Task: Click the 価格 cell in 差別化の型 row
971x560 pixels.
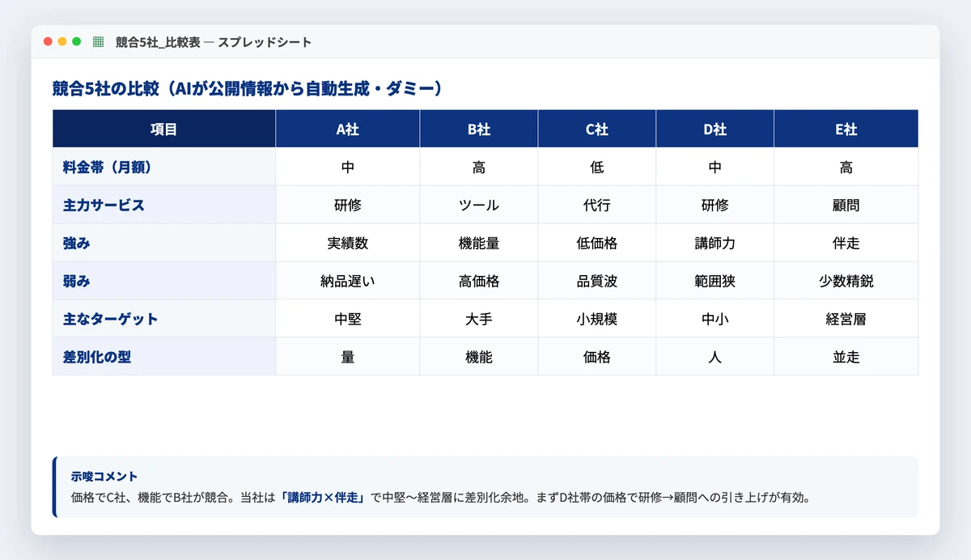Action: tap(597, 357)
